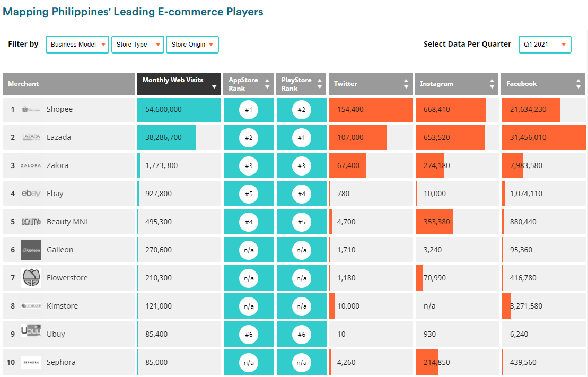Click the Shopee merchant logo

[31, 110]
